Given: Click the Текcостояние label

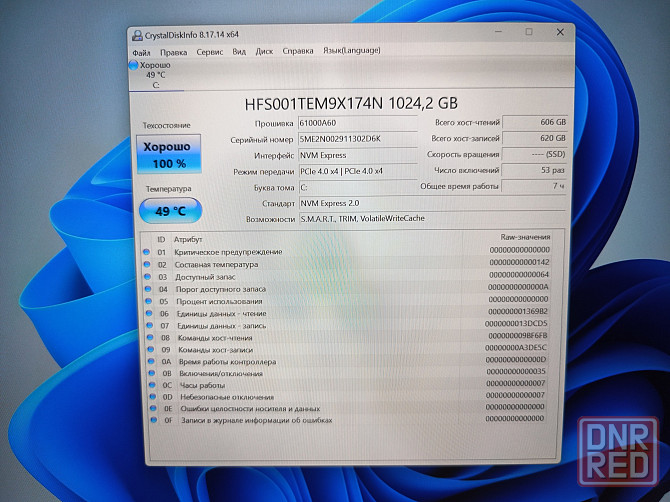Looking at the screenshot, I should coord(167,125).
